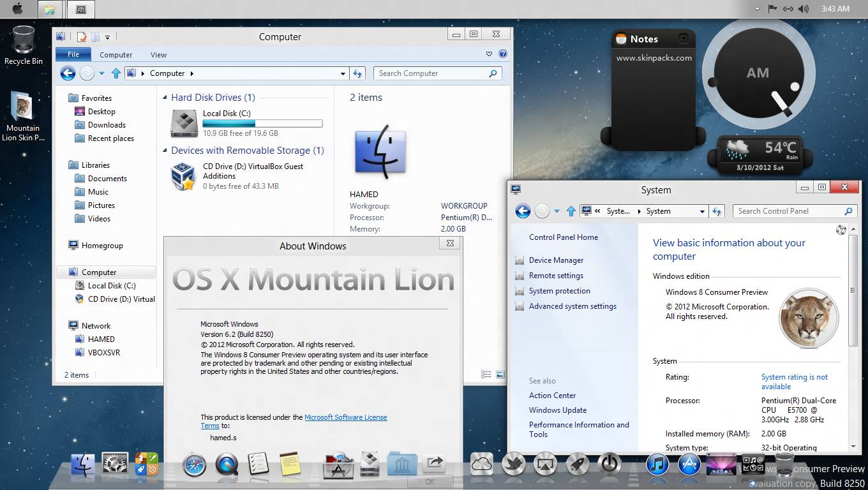Screen dimensions: 868x490
Task: Go back in the Computer window
Action: tap(68, 73)
